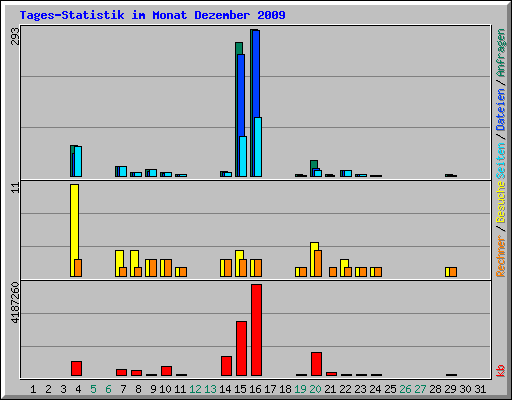This screenshot has width=512, height=400.
Task: Select the red kb bar for day 20
Action: point(317,364)
